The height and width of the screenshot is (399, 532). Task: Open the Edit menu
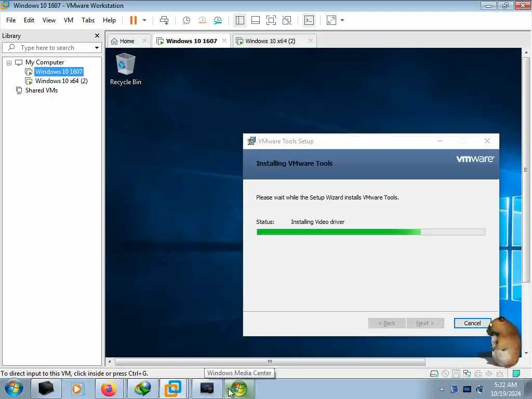click(x=29, y=20)
